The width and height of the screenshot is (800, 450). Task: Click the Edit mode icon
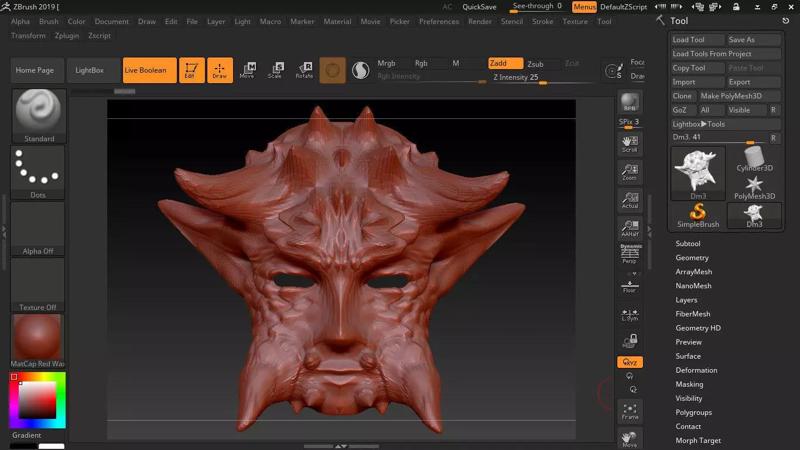pyautogui.click(x=191, y=70)
